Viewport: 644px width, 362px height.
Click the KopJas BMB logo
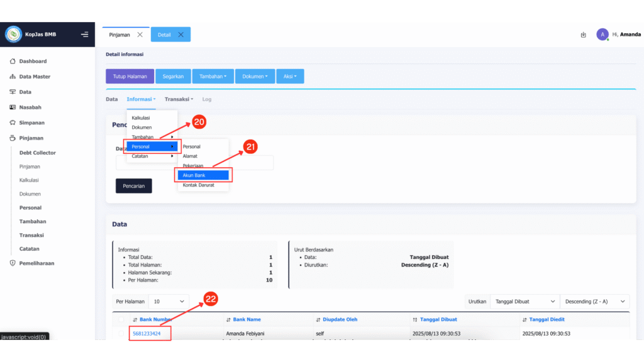(13, 34)
